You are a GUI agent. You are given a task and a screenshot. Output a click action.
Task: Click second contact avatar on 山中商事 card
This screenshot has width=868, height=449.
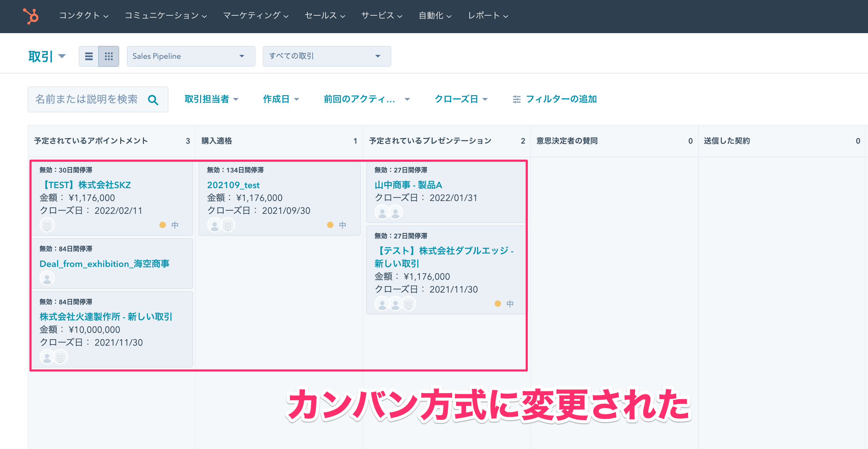pyautogui.click(x=395, y=212)
